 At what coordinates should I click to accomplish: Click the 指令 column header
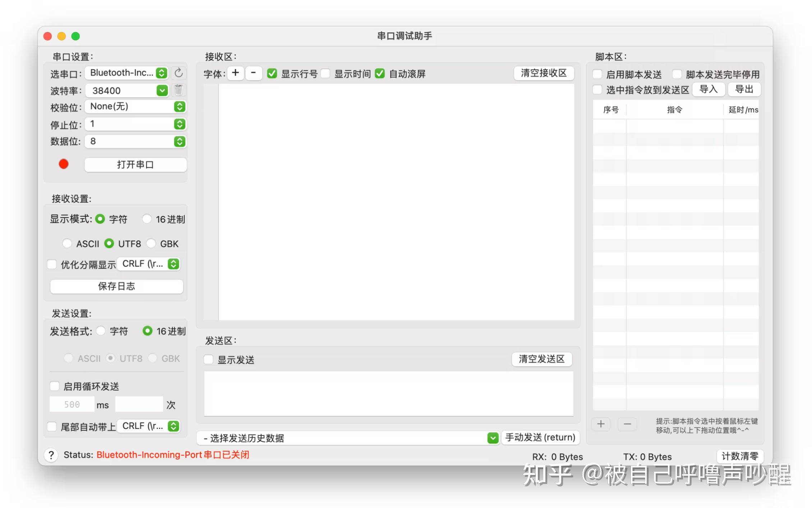click(x=675, y=110)
